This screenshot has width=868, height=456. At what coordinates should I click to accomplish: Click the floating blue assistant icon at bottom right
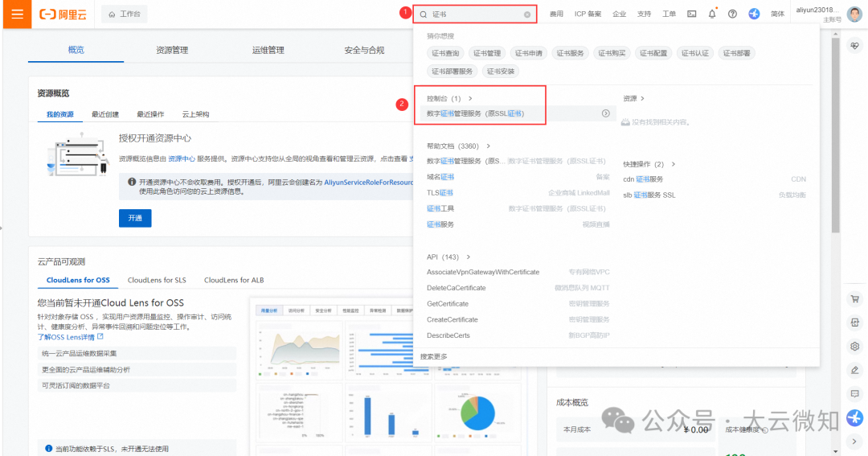coord(854,417)
